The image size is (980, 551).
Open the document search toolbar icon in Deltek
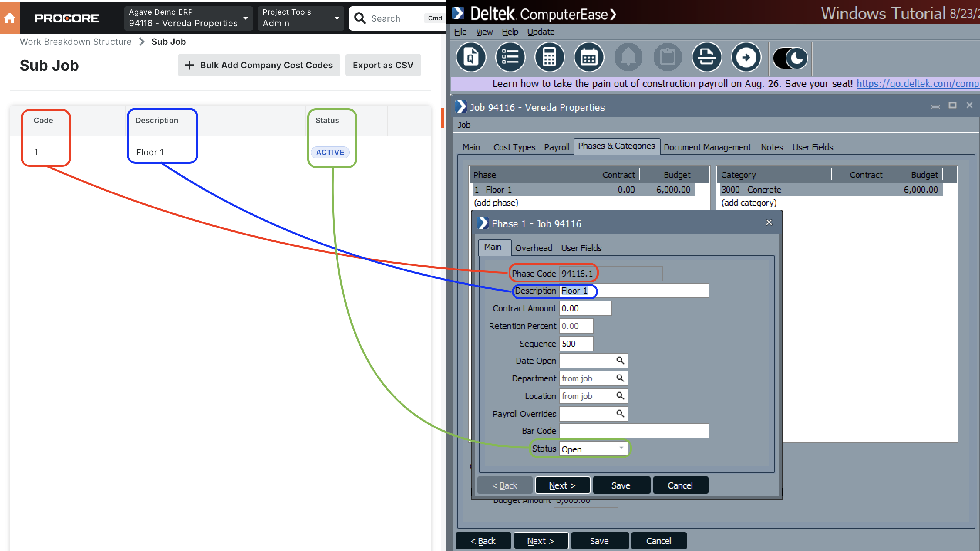coord(471,57)
